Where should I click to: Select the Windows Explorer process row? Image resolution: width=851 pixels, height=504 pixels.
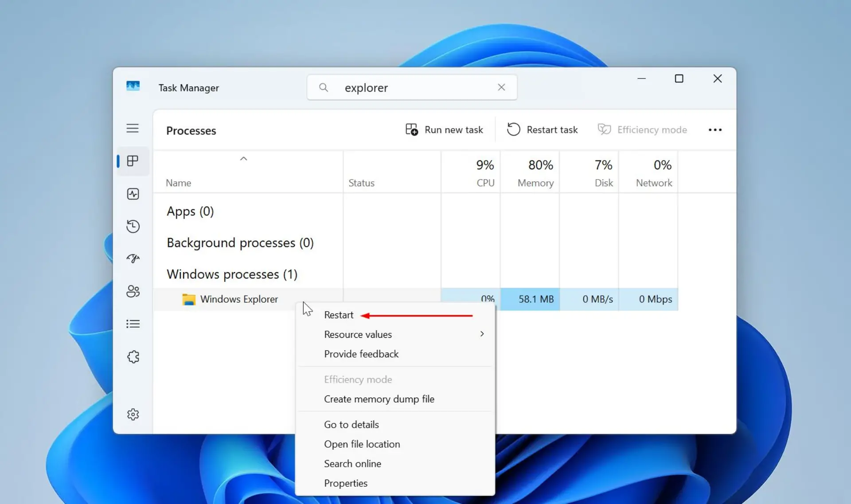[415, 300]
